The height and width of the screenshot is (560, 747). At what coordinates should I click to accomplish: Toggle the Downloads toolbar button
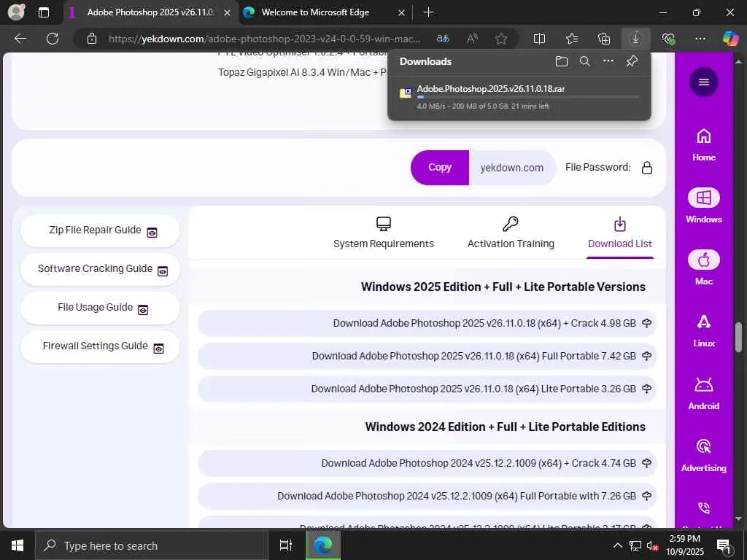pos(635,39)
